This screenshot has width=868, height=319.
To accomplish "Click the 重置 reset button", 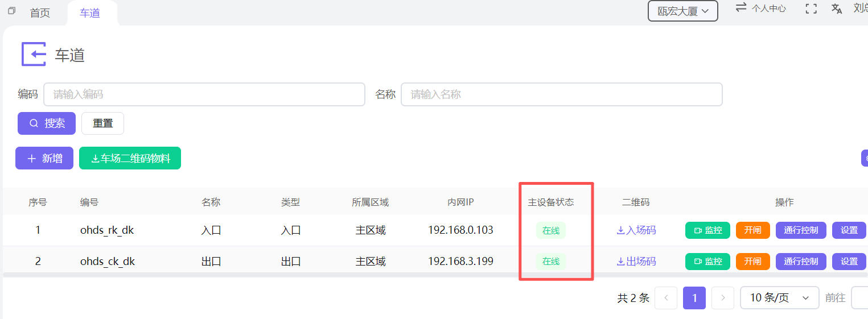I will [x=102, y=123].
